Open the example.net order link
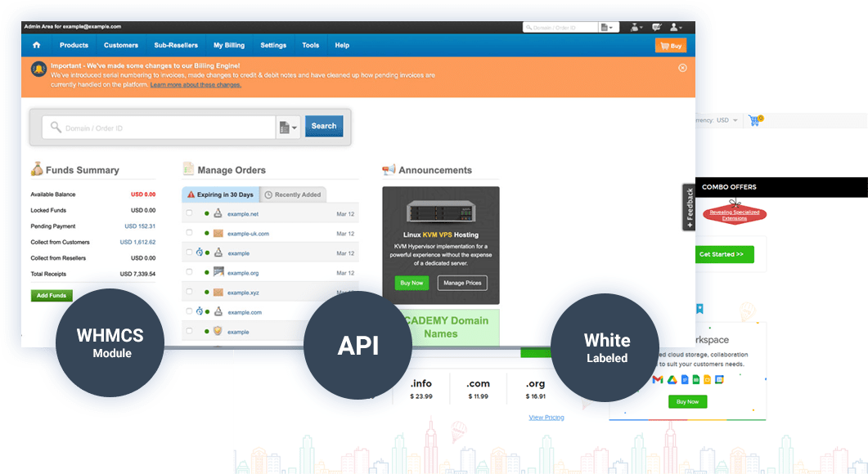 (243, 214)
